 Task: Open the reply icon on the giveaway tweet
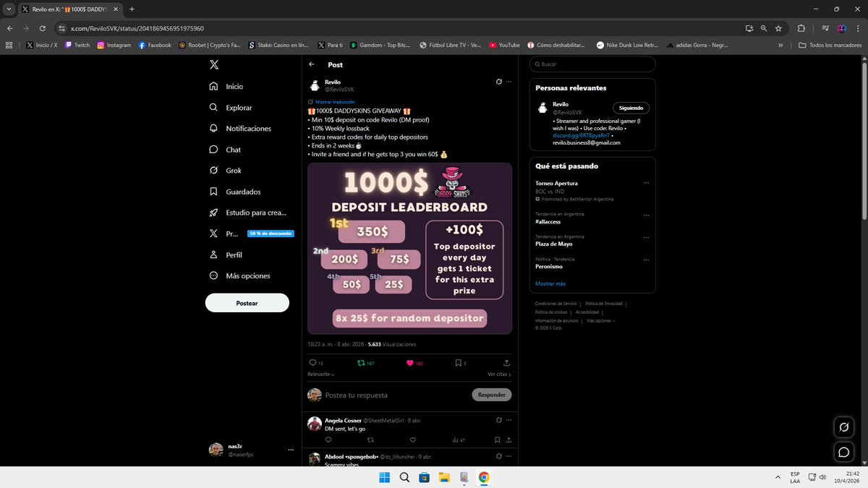point(312,363)
